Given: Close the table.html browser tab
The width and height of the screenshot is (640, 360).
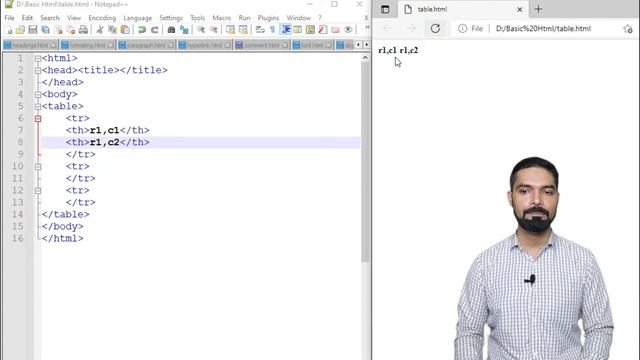Looking at the screenshot, I should pos(520,9).
